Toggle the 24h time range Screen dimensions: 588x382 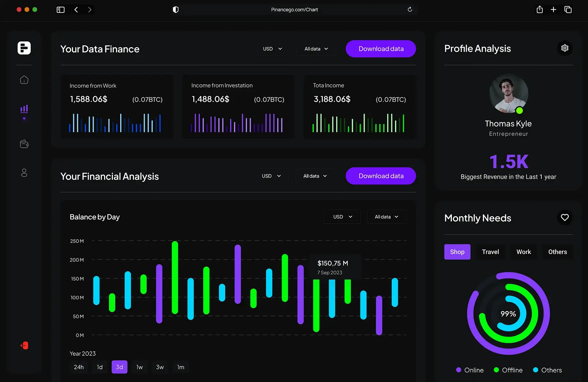pos(79,367)
